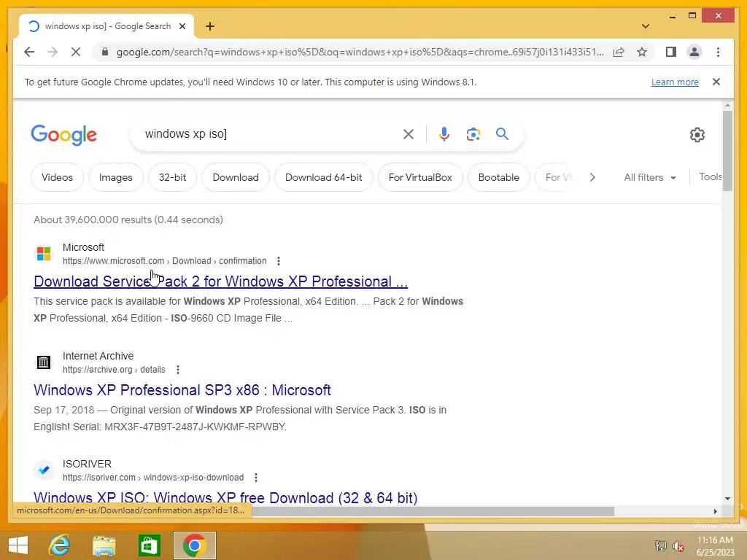Switch to Images results
The height and width of the screenshot is (560, 747).
pyautogui.click(x=116, y=177)
